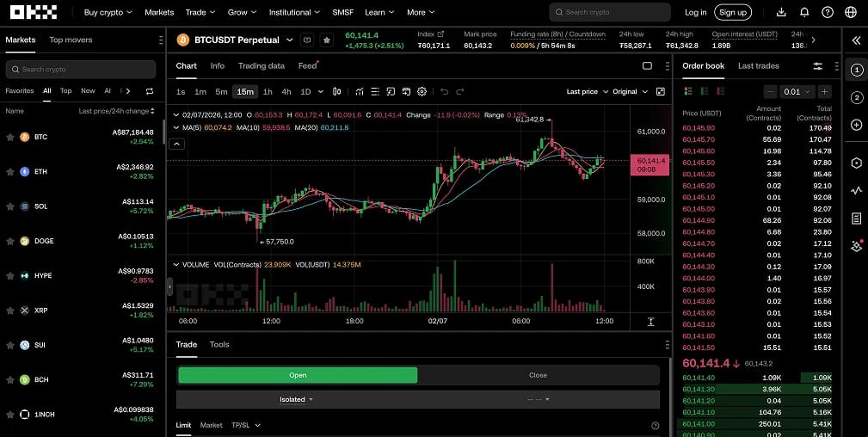Open Isolated margin mode dropdown
The height and width of the screenshot is (437, 868).
(296, 399)
